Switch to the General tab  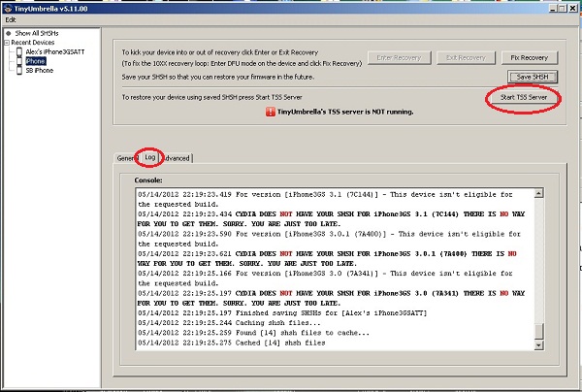pos(125,158)
